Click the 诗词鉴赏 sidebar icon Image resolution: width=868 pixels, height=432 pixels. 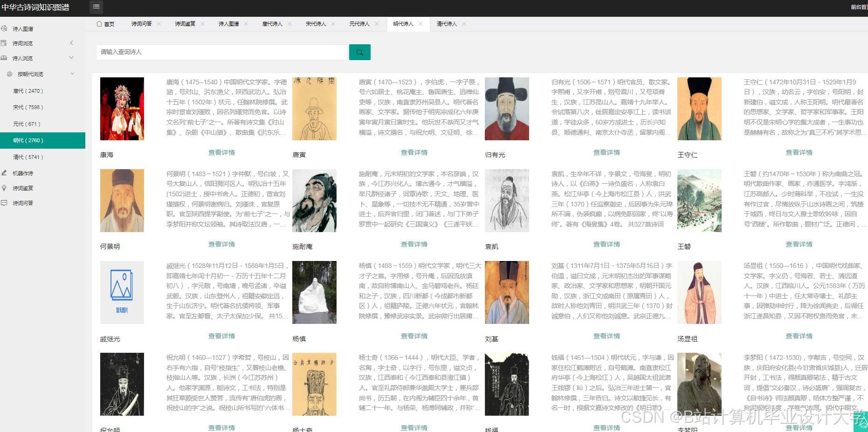coord(5,188)
